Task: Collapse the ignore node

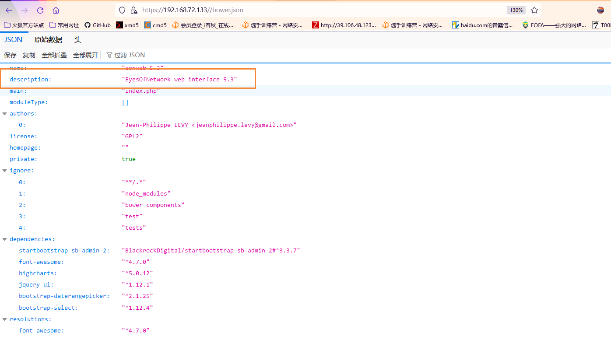Action: pos(5,171)
